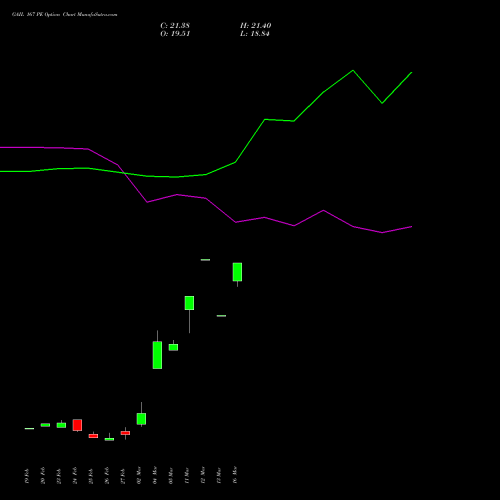Click the 02 Mar date label
Screen dimensions: 500x500
[x=139, y=475]
